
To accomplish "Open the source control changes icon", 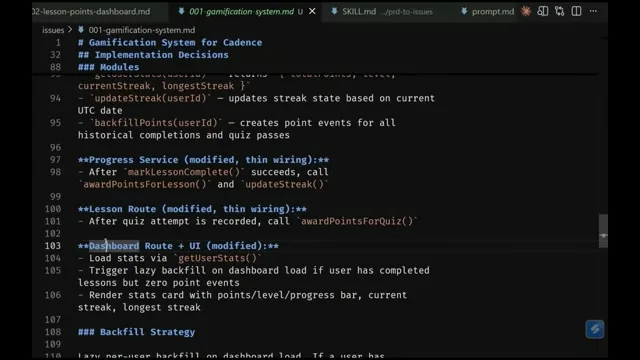I will (560, 11).
